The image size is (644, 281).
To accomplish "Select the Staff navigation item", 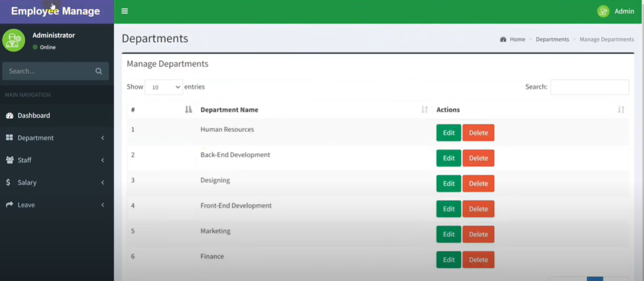I will pyautogui.click(x=24, y=160).
